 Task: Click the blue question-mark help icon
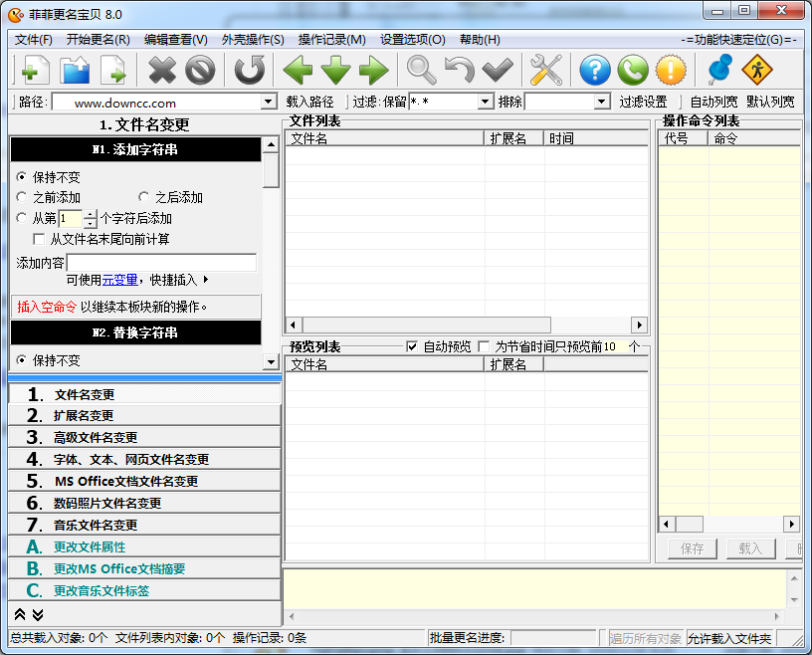pyautogui.click(x=593, y=70)
